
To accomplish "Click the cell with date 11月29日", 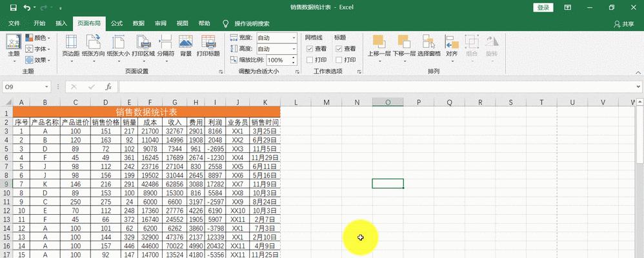I will pyautogui.click(x=265, y=157).
